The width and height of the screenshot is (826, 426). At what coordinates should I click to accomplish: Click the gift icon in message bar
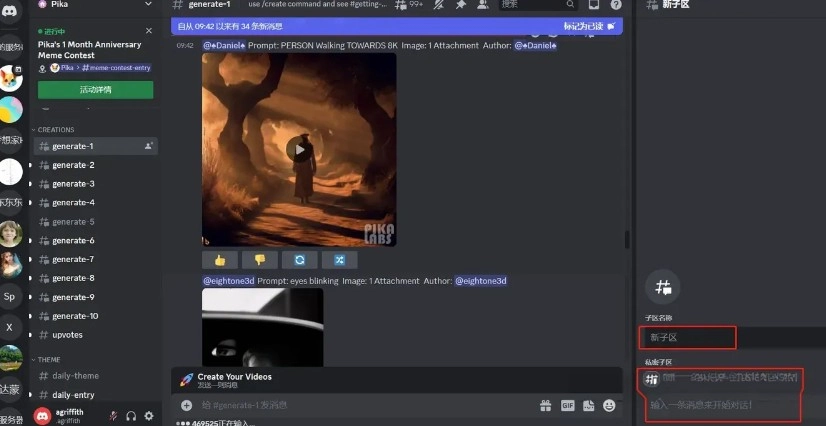(546, 406)
